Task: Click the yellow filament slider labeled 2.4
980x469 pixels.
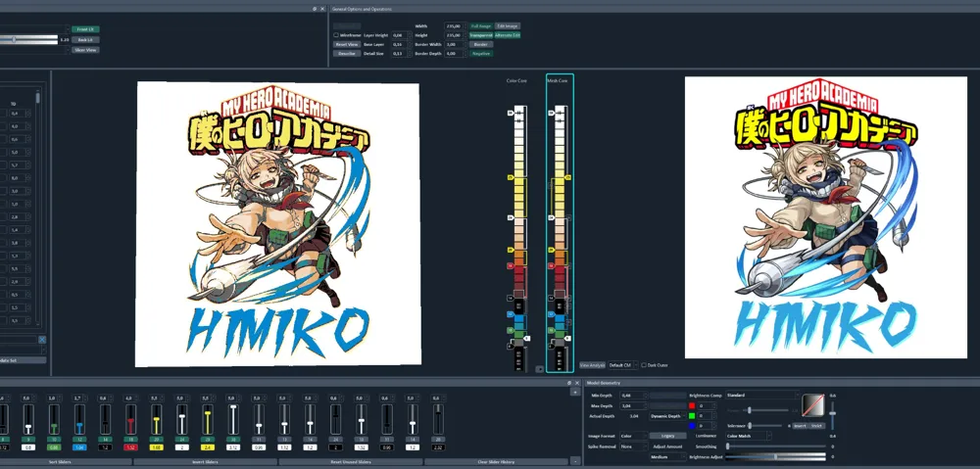Action: [x=208, y=419]
